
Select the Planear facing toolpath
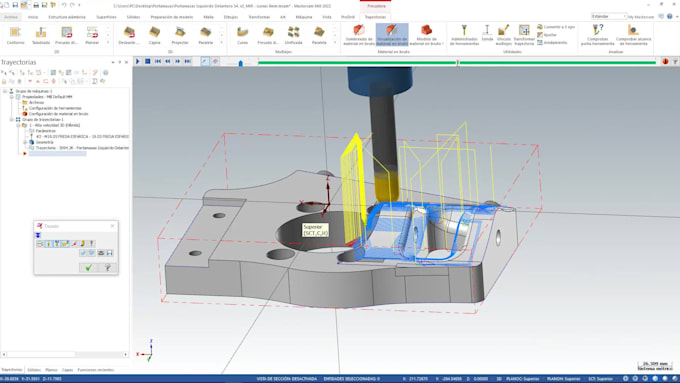click(92, 35)
